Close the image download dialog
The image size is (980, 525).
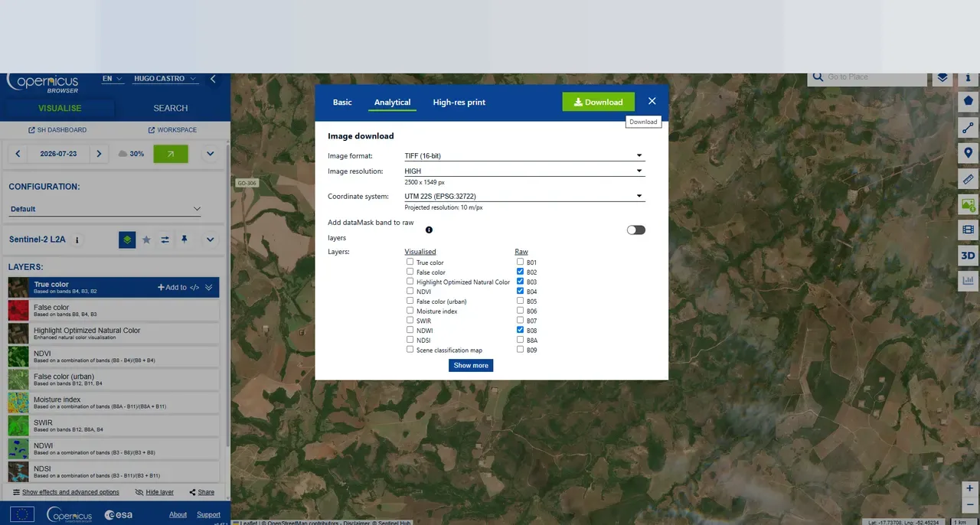(x=652, y=101)
